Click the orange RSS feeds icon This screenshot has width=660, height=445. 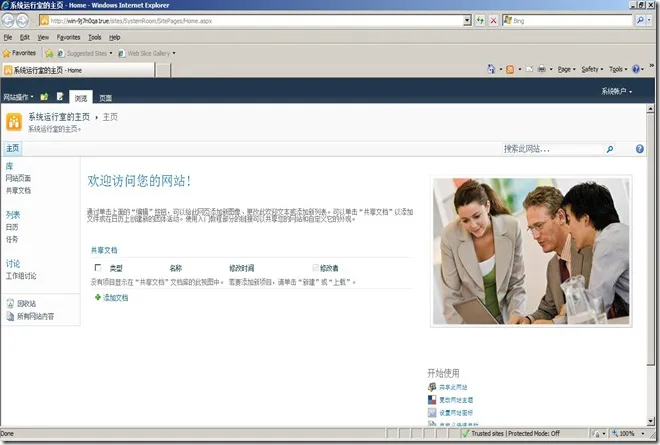coord(510,69)
